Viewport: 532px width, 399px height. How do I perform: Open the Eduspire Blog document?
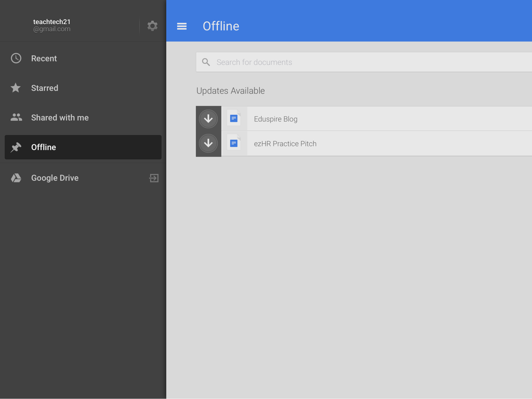click(377, 119)
